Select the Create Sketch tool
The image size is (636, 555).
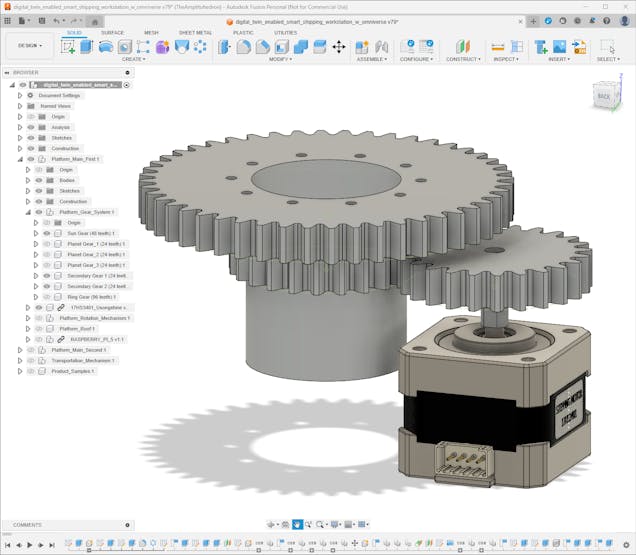pyautogui.click(x=68, y=47)
